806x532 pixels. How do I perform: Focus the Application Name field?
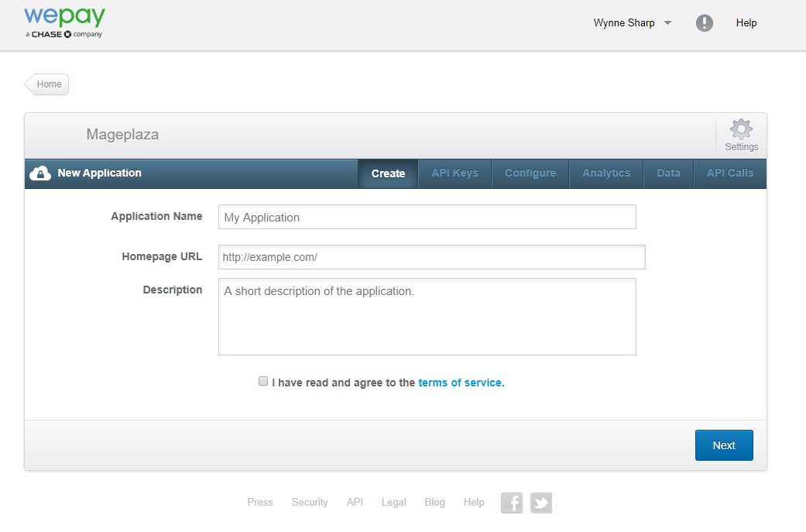(427, 217)
